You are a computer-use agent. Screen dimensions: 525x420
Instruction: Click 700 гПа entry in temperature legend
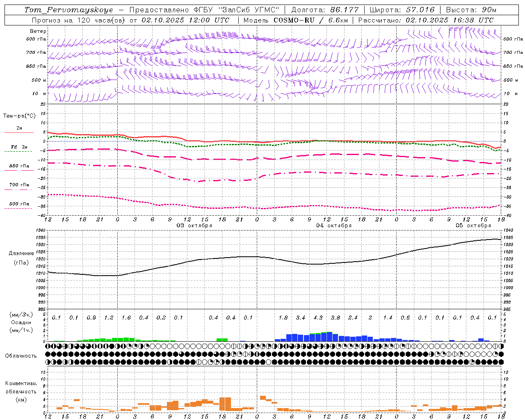pos(19,185)
